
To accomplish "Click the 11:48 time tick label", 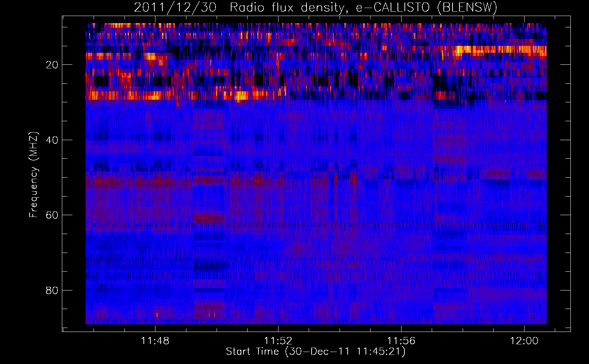I will click(x=155, y=341).
